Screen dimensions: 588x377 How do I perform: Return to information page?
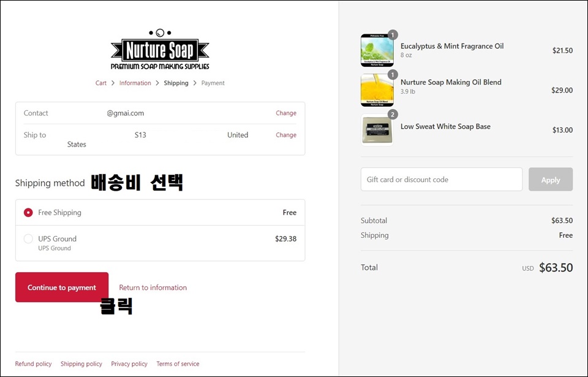(x=153, y=288)
